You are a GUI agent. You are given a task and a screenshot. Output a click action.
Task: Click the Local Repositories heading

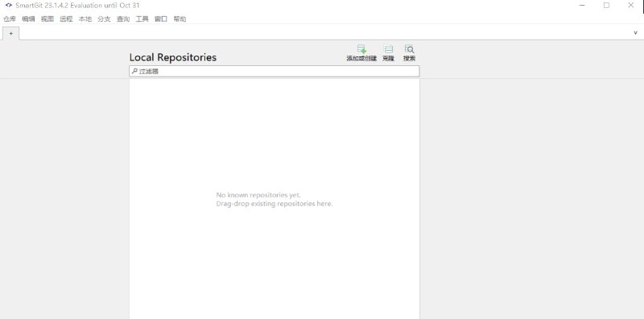pyautogui.click(x=173, y=57)
